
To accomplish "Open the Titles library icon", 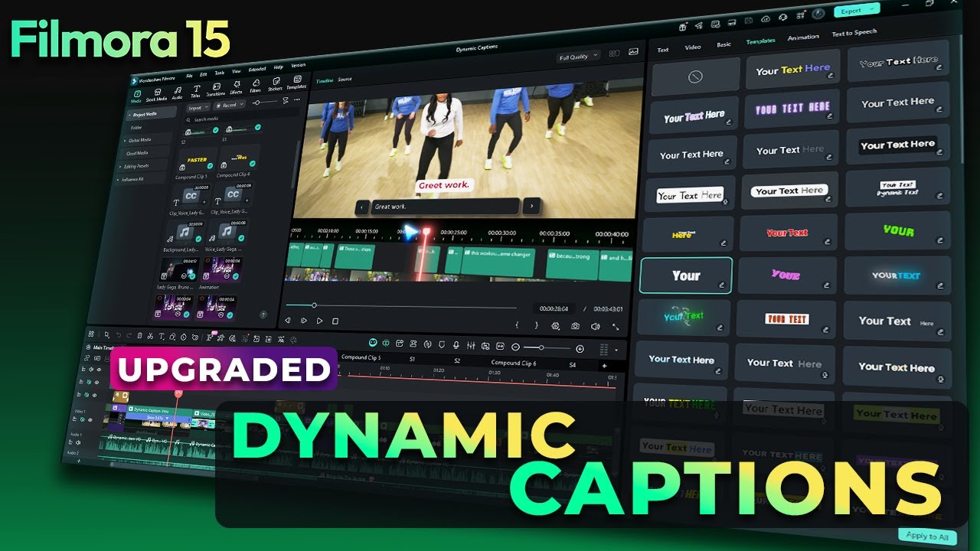I will click(x=197, y=88).
